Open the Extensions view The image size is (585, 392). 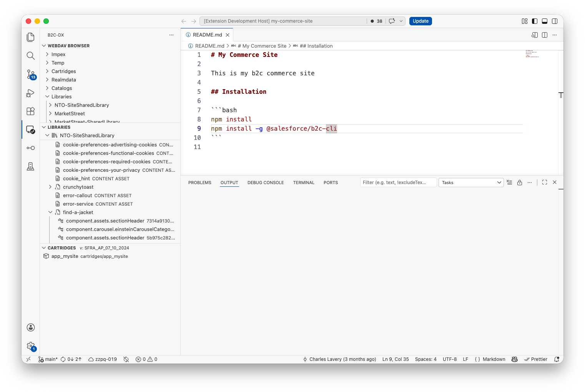point(31,111)
